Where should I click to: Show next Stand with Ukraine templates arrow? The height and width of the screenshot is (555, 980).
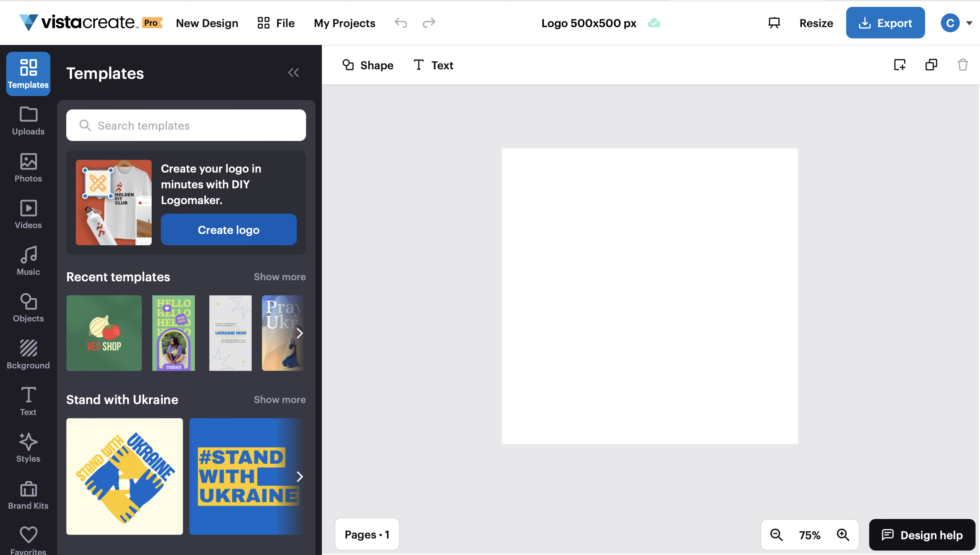coord(300,476)
